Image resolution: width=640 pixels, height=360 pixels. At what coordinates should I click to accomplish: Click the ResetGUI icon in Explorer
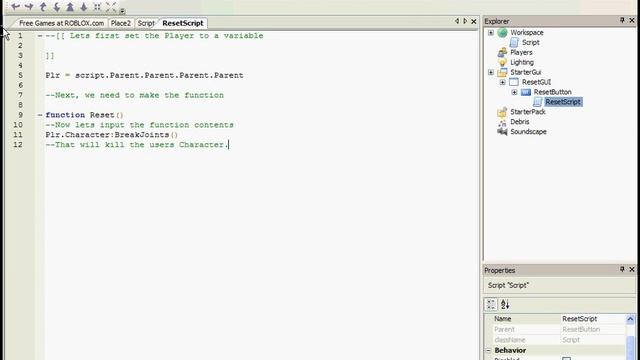[x=514, y=82]
